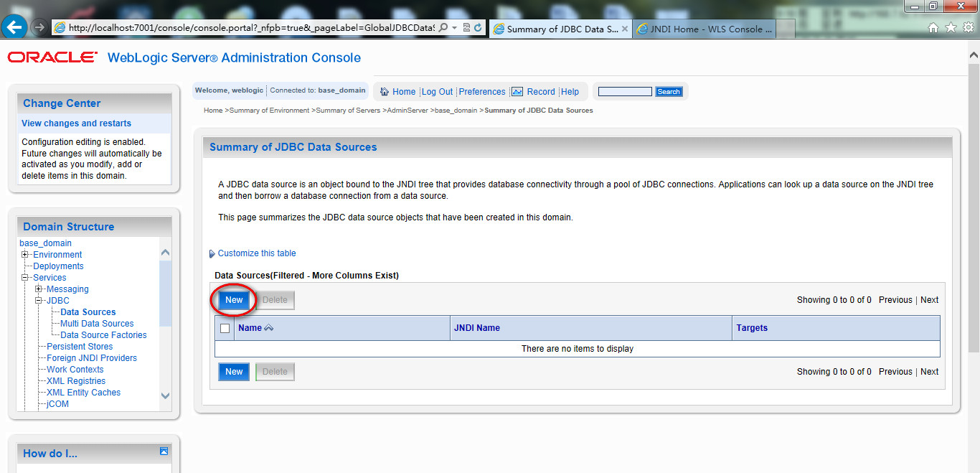Open the Messaging tree link
The width and height of the screenshot is (980, 473).
67,289
